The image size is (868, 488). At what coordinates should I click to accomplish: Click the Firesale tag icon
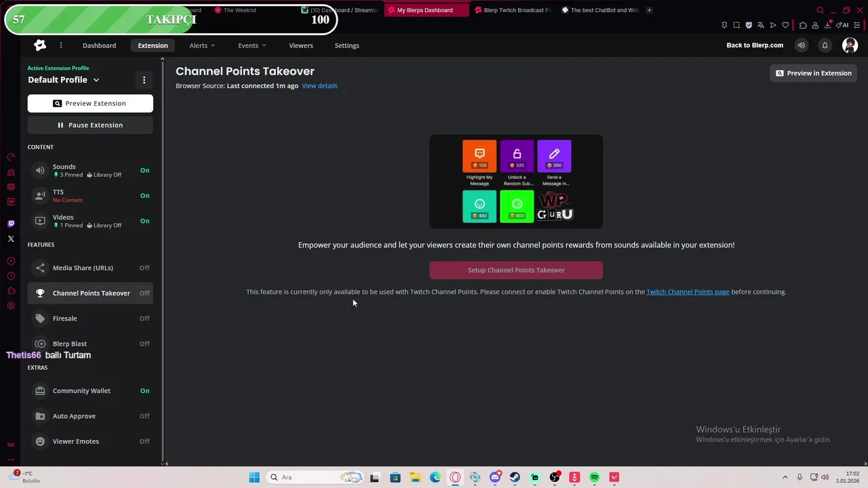pos(40,319)
